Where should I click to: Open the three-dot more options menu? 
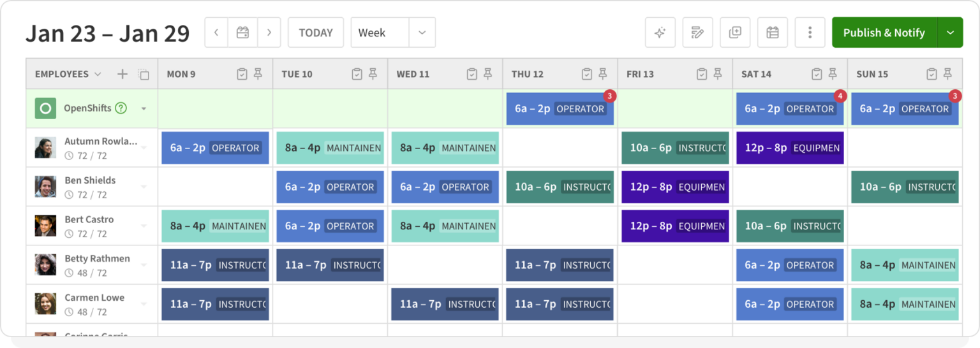[x=810, y=33]
